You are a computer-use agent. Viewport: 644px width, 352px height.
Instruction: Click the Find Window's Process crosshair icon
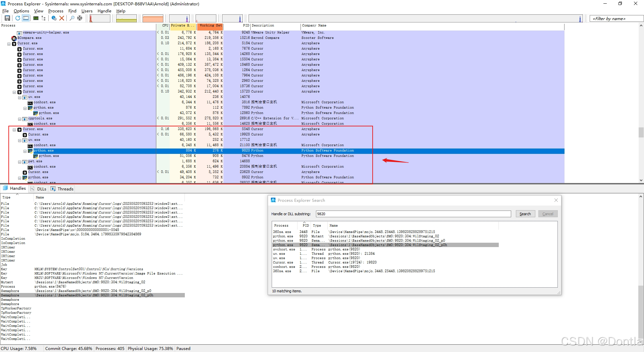pyautogui.click(x=79, y=18)
